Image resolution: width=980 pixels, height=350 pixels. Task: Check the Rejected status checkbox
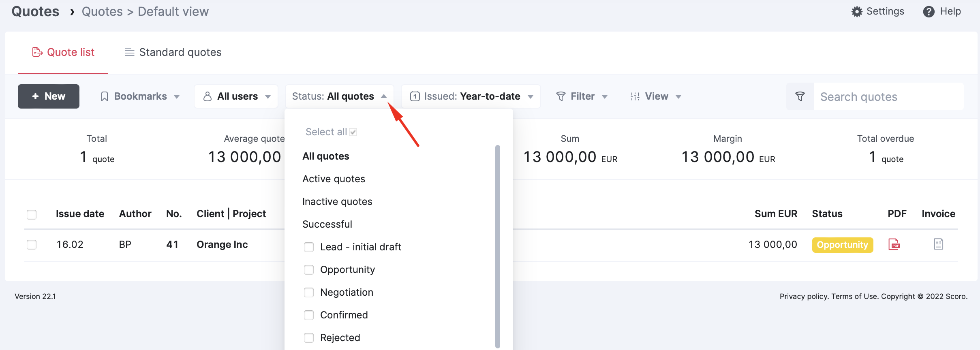click(x=309, y=338)
